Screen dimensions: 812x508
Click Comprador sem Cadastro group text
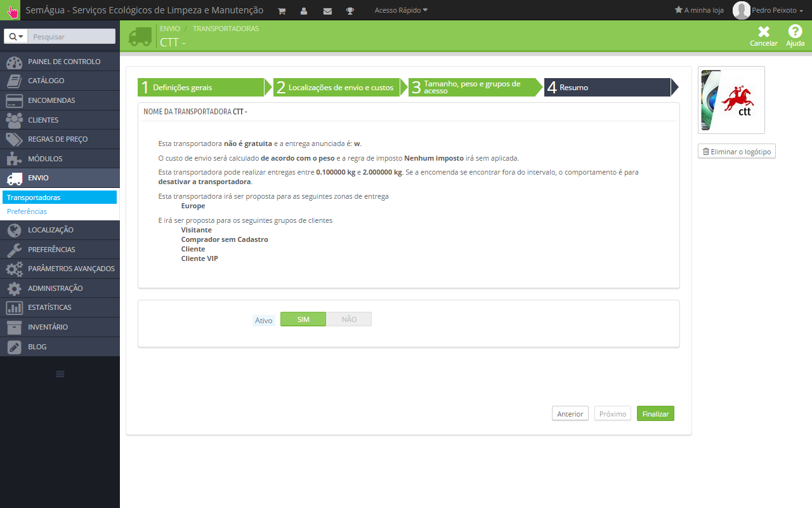(225, 239)
